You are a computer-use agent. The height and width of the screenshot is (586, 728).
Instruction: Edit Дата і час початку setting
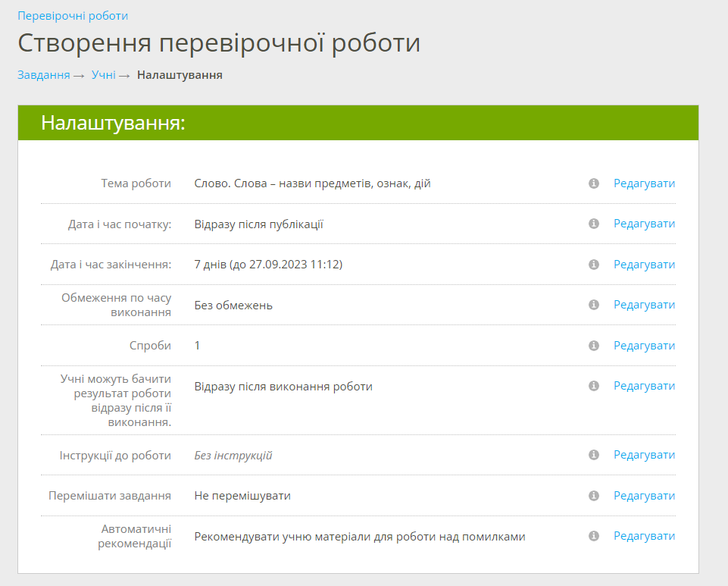644,224
